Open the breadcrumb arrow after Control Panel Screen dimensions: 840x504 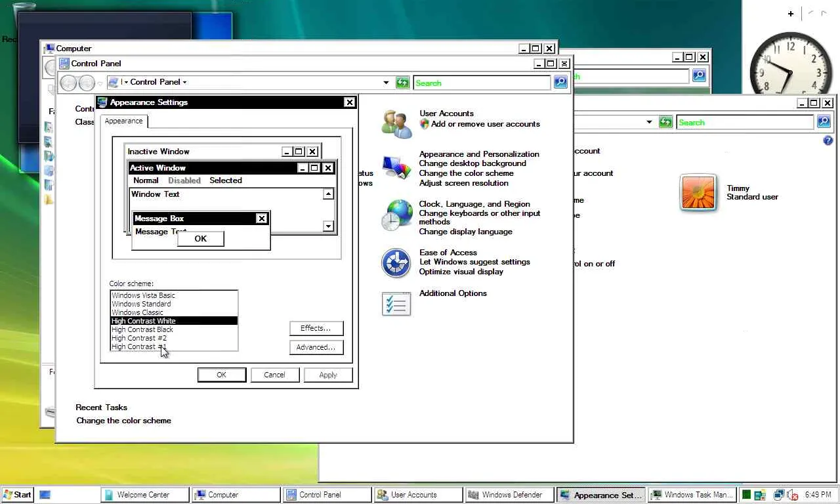[184, 82]
